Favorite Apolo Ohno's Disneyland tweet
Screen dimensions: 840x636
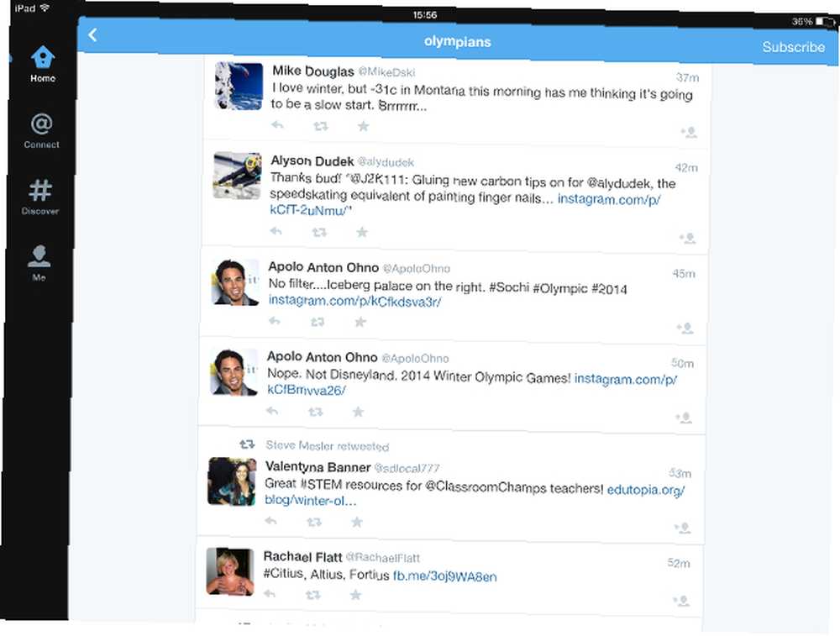[x=359, y=412]
